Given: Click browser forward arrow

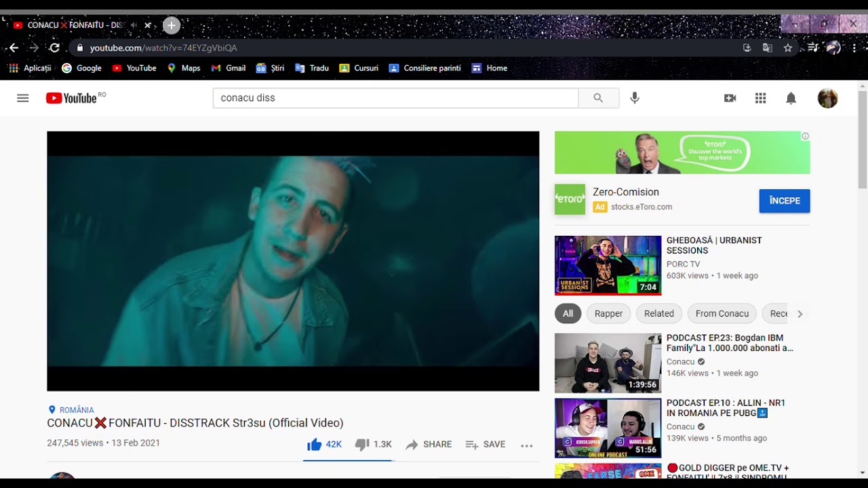Looking at the screenshot, I should (x=34, y=48).
